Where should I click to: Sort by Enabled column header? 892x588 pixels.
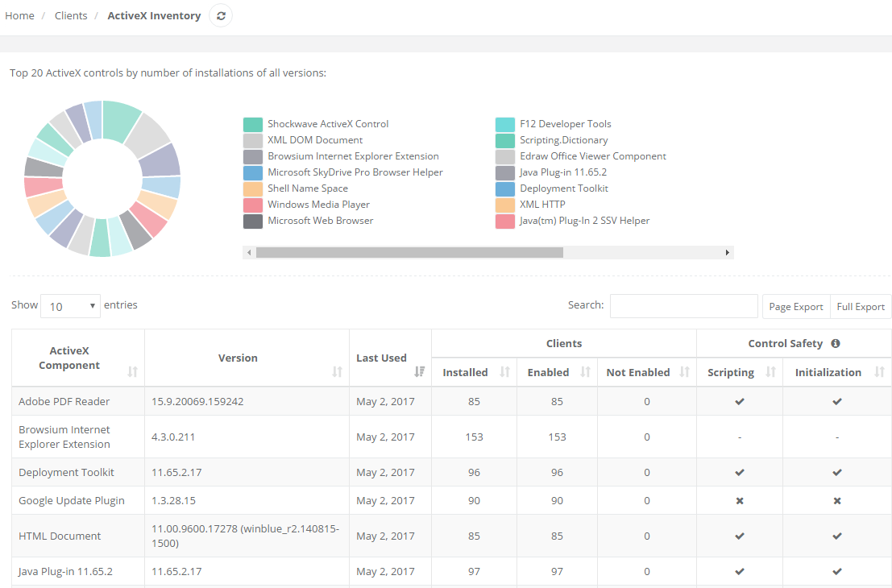(548, 372)
